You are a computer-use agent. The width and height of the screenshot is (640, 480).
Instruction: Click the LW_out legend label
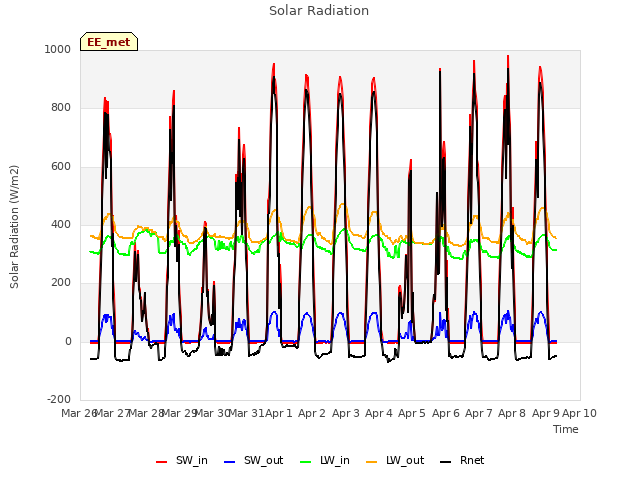pos(405,460)
